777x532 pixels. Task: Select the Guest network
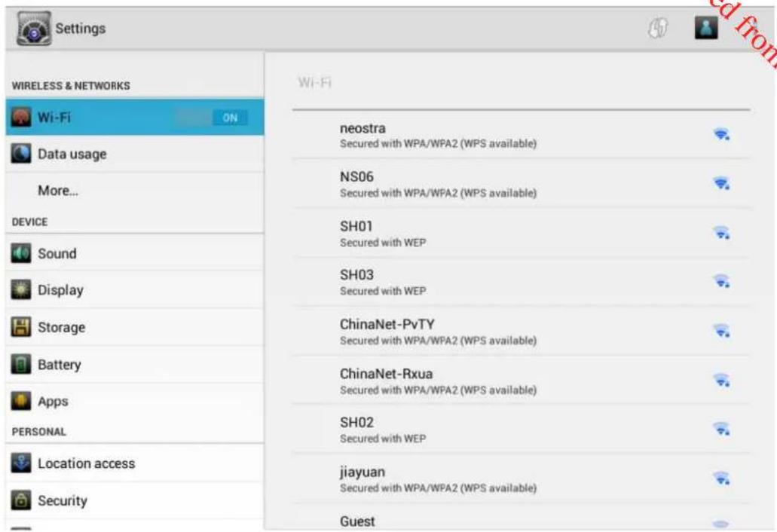[x=521, y=517]
